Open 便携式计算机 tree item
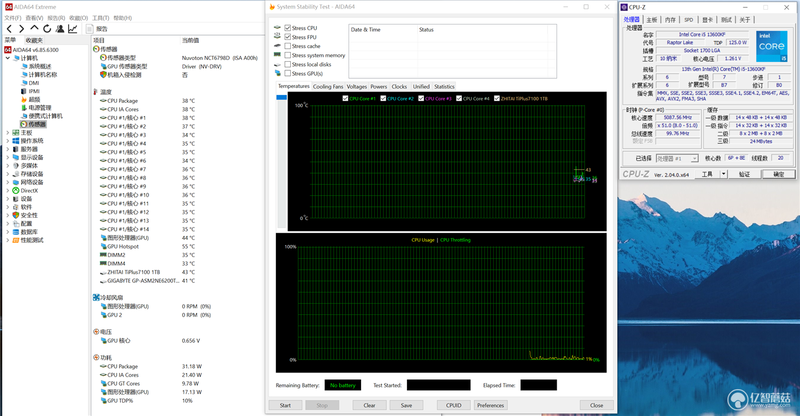 point(42,116)
